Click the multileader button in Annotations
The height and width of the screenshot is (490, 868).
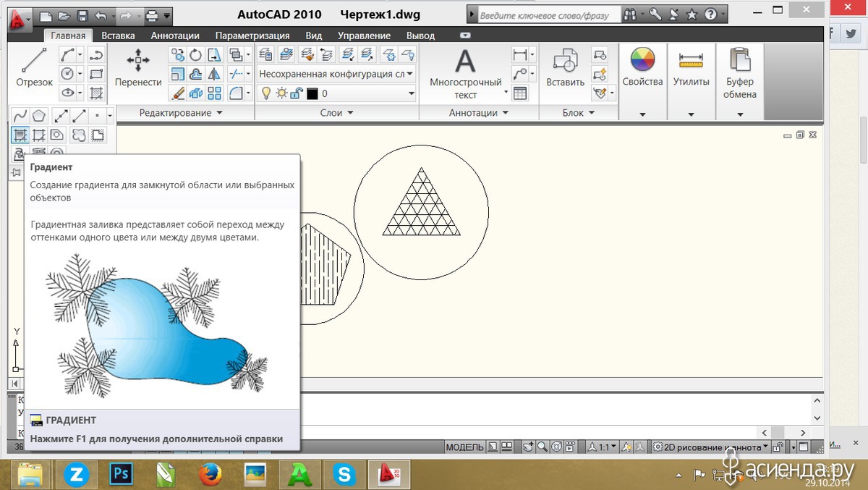(519, 74)
